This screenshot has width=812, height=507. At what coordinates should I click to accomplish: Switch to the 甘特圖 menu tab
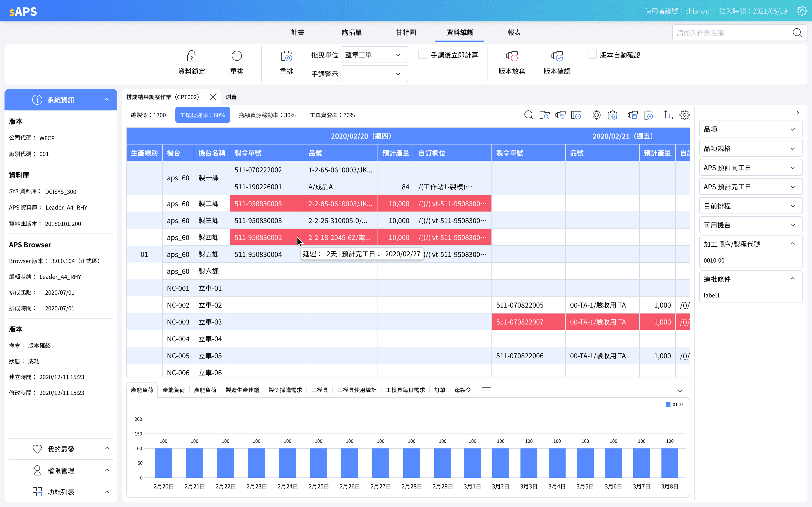(406, 32)
